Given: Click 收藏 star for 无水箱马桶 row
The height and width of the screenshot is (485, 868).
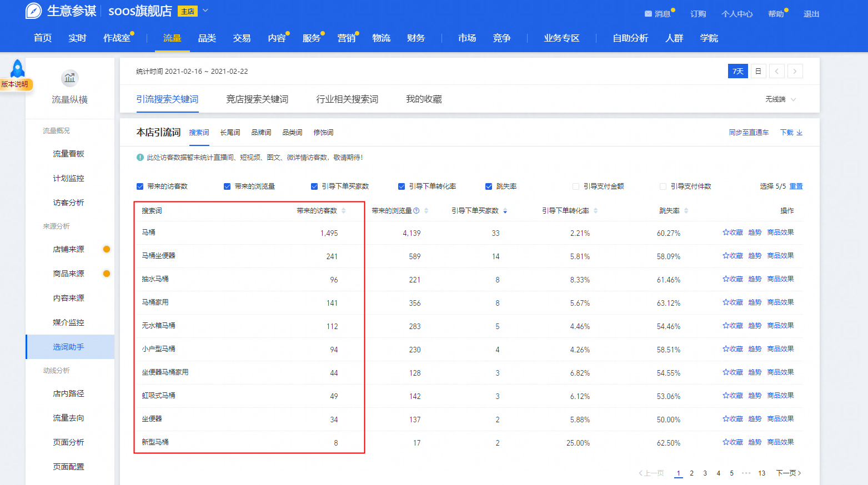Looking at the screenshot, I should pos(726,326).
